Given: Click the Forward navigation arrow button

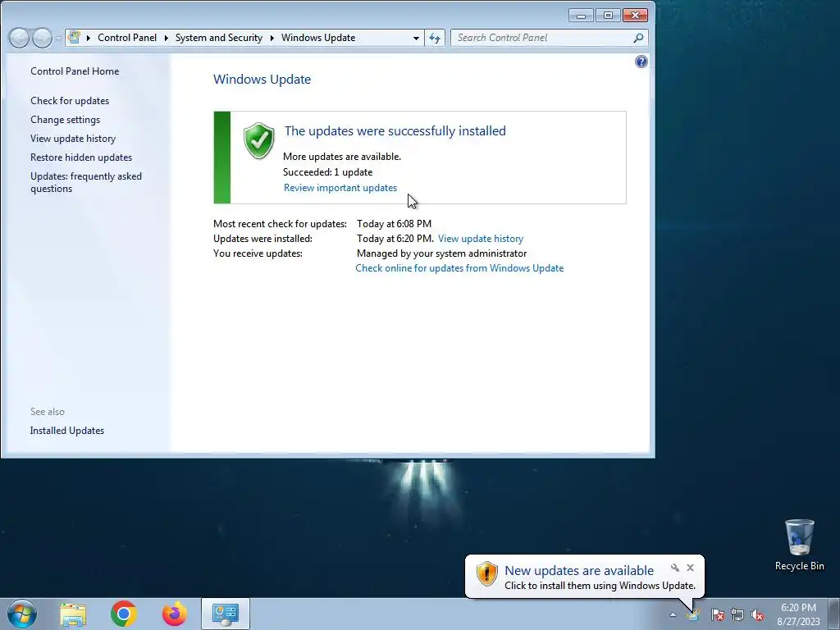Looking at the screenshot, I should coord(42,38).
